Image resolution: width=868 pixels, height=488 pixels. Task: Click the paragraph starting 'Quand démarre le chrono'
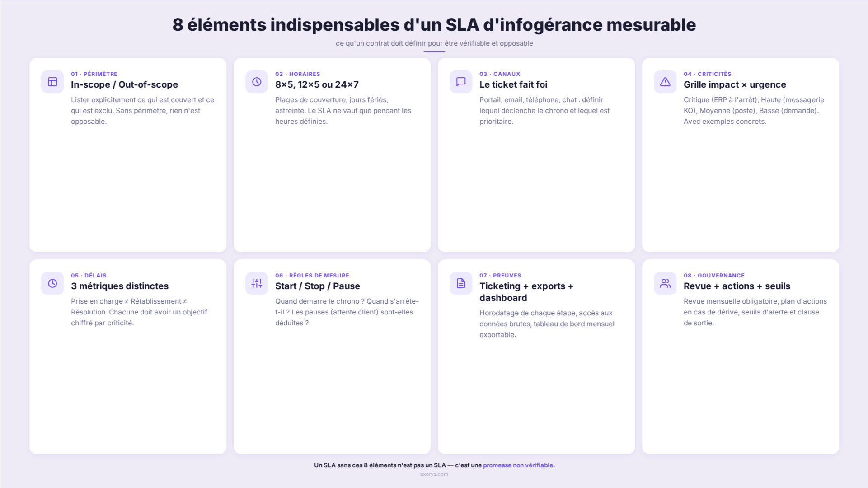347,312
